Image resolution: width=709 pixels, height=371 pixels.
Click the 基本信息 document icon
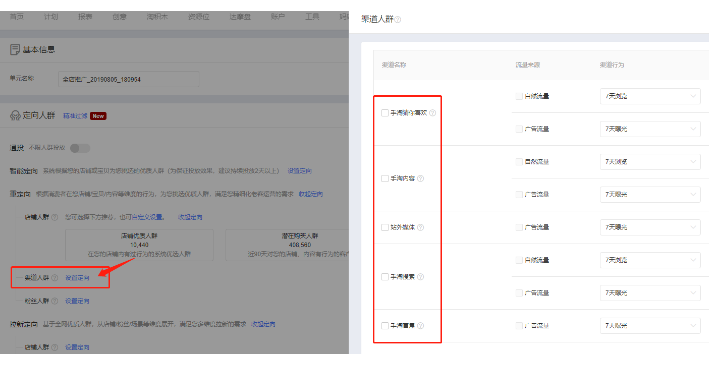[15, 49]
